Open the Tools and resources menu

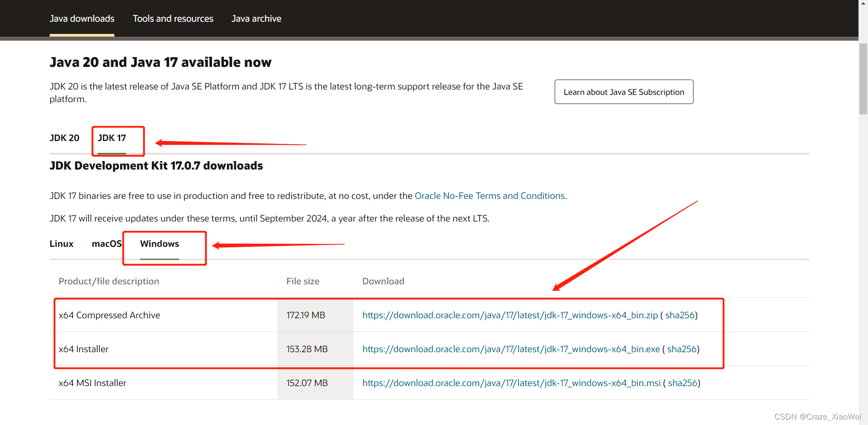(173, 19)
